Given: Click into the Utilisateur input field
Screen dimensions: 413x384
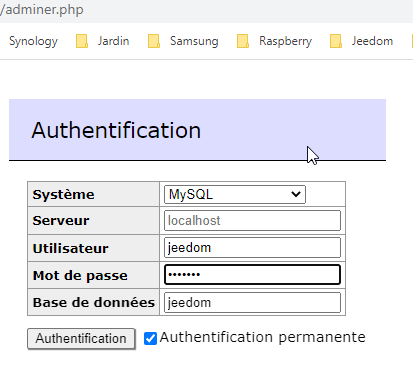Looking at the screenshot, I should 252,248.
